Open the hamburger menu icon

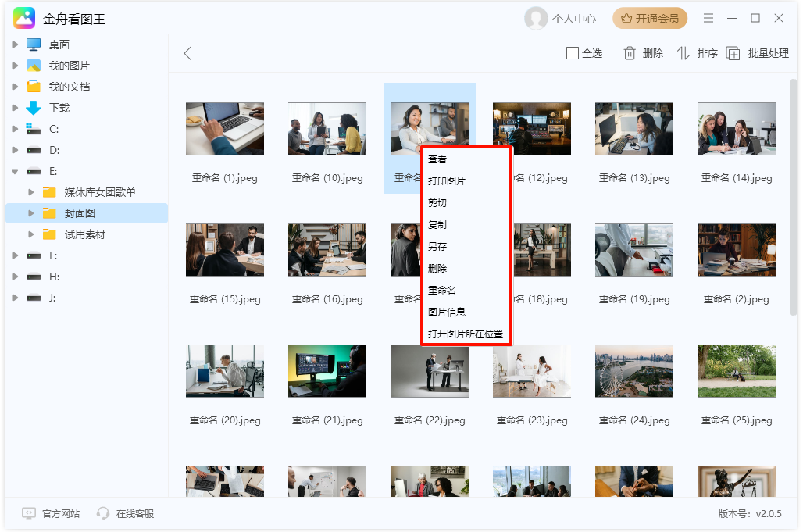pyautogui.click(x=708, y=18)
